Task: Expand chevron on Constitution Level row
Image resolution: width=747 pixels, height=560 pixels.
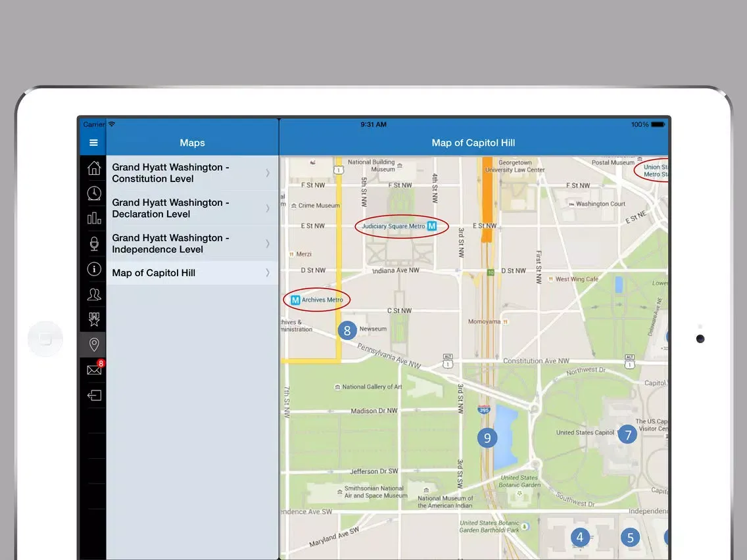Action: click(268, 173)
